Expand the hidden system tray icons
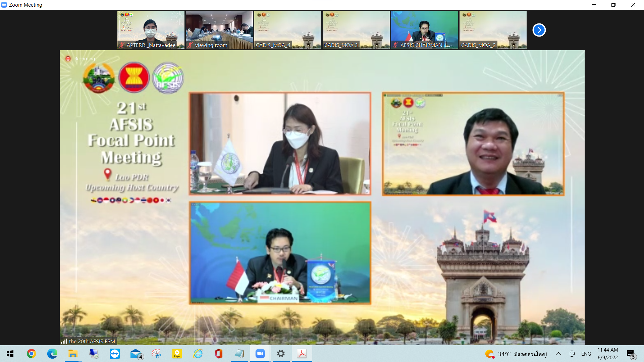Viewport: 644px width, 362px height. [x=558, y=354]
